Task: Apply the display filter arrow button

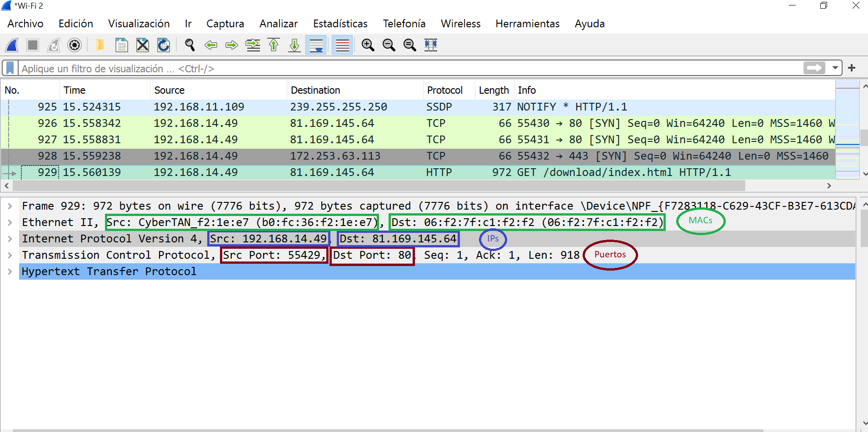Action: pyautogui.click(x=814, y=68)
